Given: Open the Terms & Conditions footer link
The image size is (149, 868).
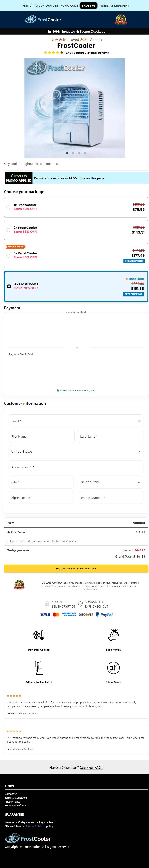Looking at the screenshot, I should (x=16, y=798).
